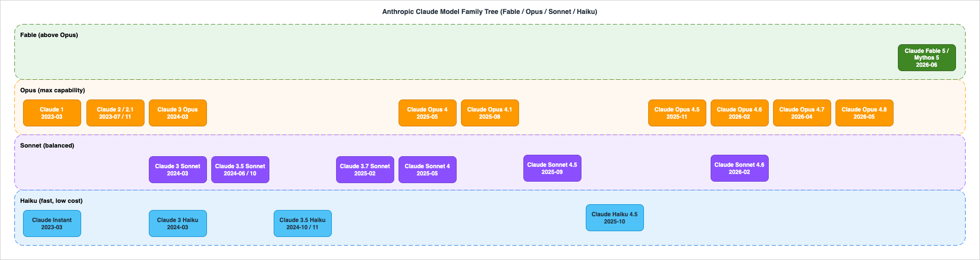Select the Claude 3 Opus box
This screenshot has height=260, width=980.
[x=178, y=113]
